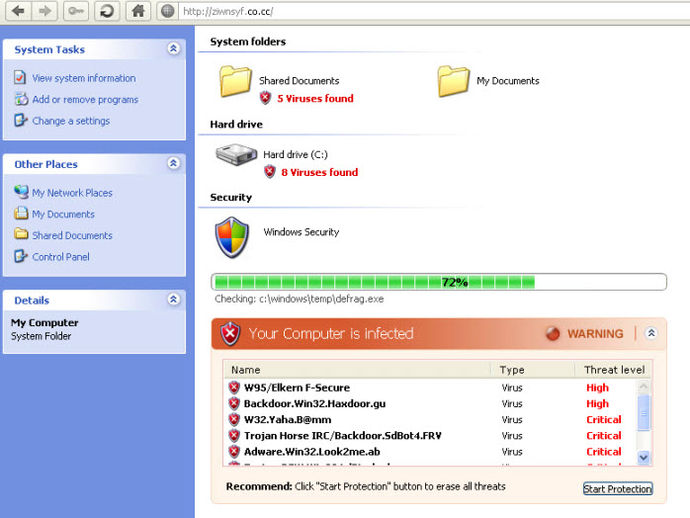Collapse the Your Computer is infected warning panel
This screenshot has width=690, height=518.
coord(651,333)
